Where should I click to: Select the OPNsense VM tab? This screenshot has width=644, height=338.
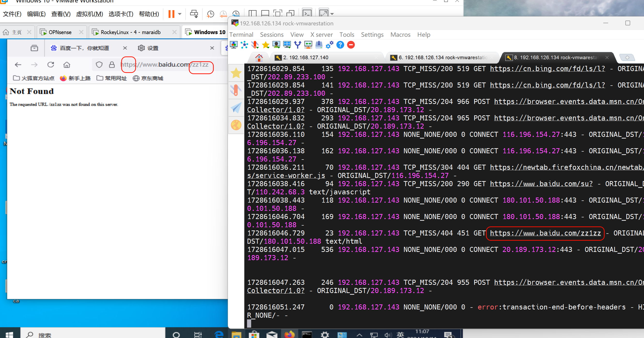click(x=60, y=32)
